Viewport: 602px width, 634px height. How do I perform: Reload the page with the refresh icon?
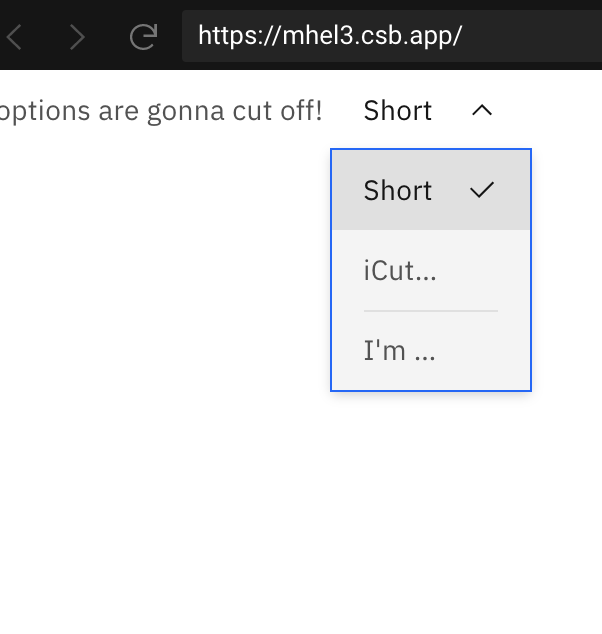(x=143, y=38)
